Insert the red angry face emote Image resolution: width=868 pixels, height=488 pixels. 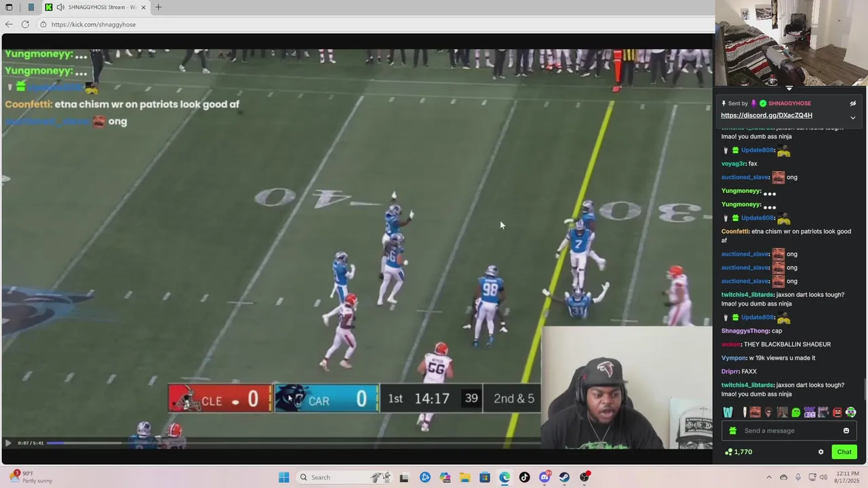click(x=837, y=412)
